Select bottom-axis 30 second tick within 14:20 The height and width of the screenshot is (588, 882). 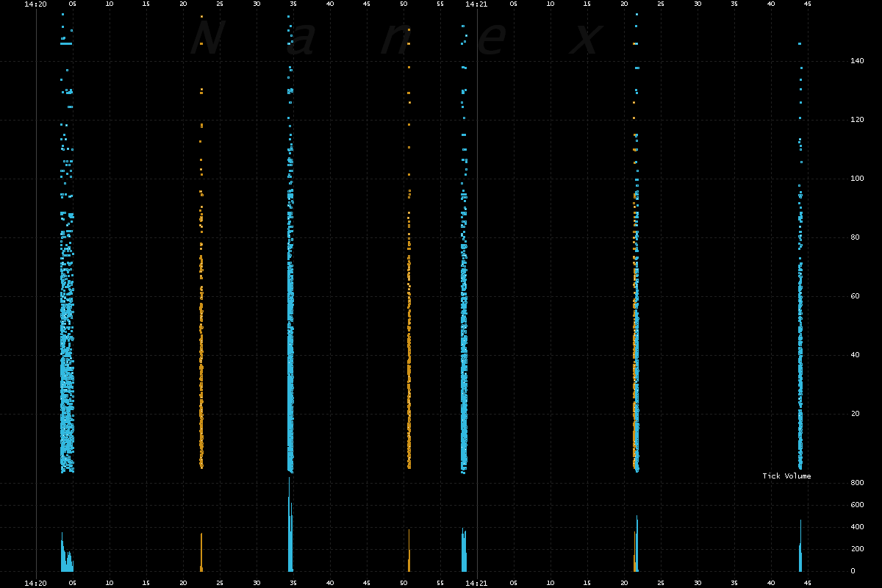click(257, 583)
